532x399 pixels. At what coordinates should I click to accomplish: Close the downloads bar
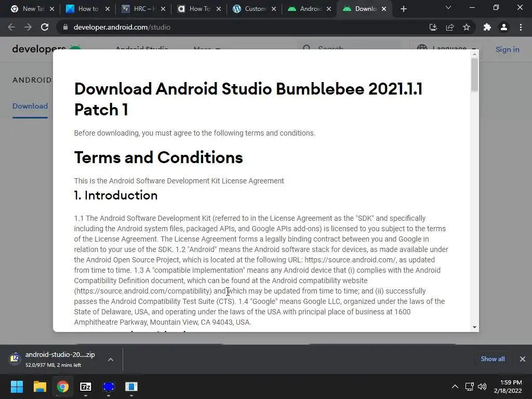tap(523, 359)
